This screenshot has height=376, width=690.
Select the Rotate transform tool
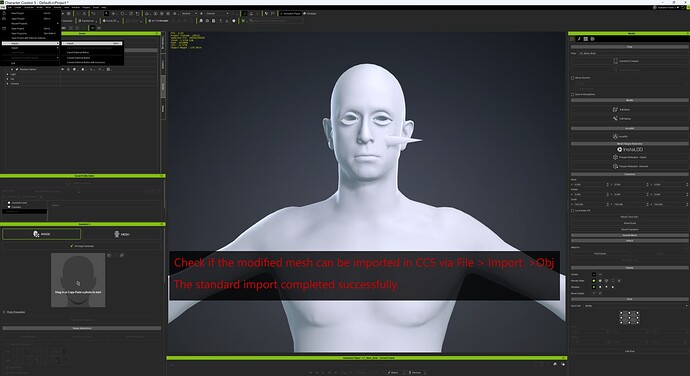(x=122, y=14)
